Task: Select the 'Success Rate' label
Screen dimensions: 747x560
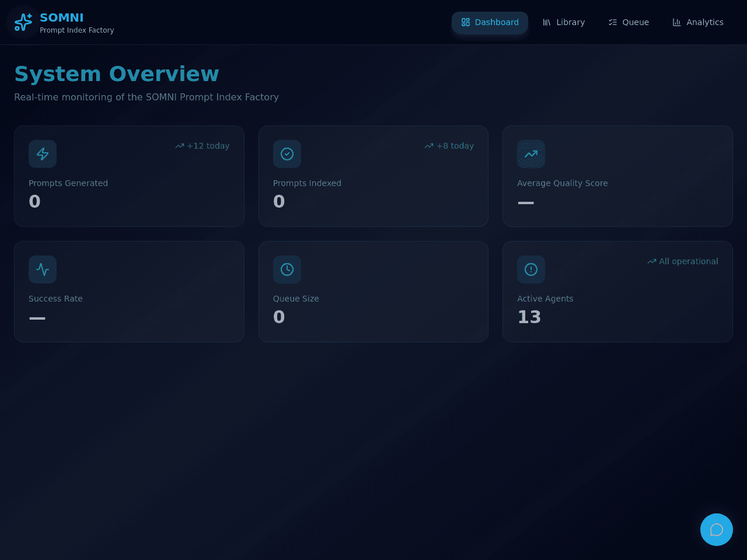Action: point(55,299)
